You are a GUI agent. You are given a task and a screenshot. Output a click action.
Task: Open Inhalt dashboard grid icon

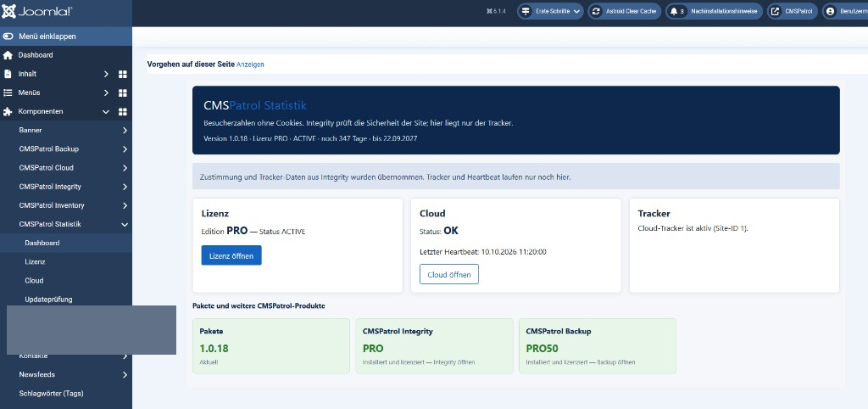click(123, 75)
